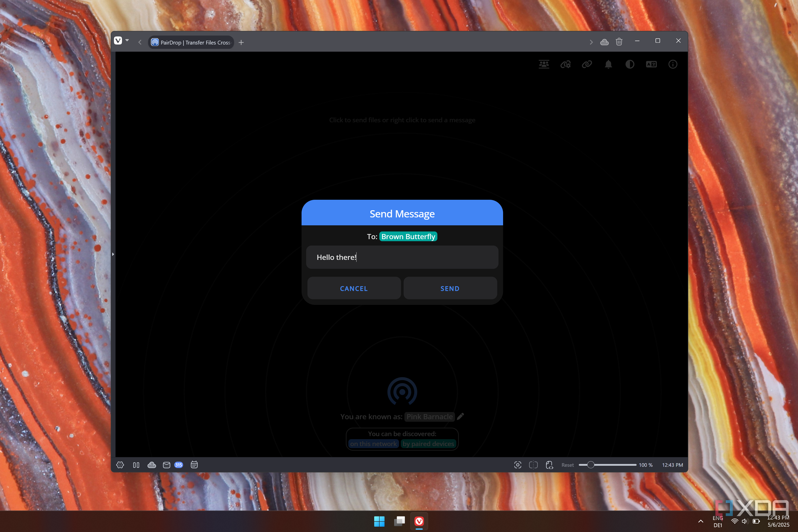The height and width of the screenshot is (532, 798).
Task: Edit the display name pencil icon
Action: pos(460,416)
